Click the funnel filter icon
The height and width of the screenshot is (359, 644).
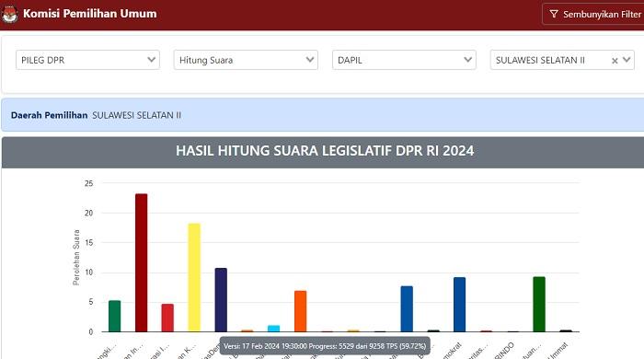coord(554,14)
